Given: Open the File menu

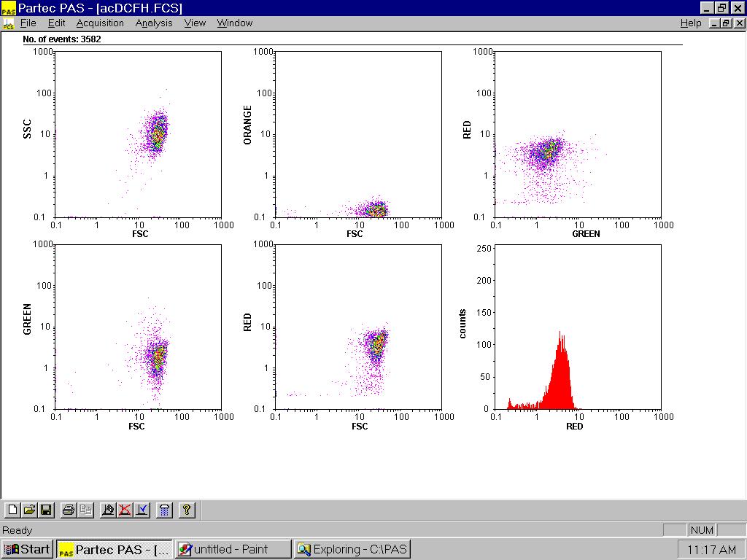Looking at the screenshot, I should tap(28, 23).
